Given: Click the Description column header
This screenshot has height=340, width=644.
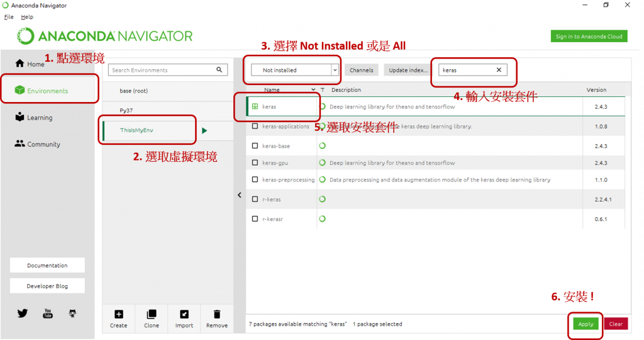Looking at the screenshot, I should (x=346, y=89).
